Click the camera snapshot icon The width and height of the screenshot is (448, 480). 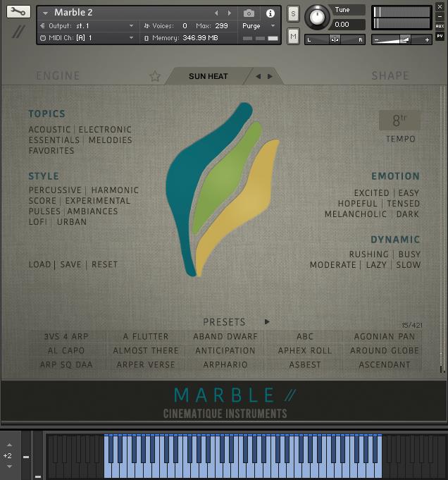tap(249, 13)
